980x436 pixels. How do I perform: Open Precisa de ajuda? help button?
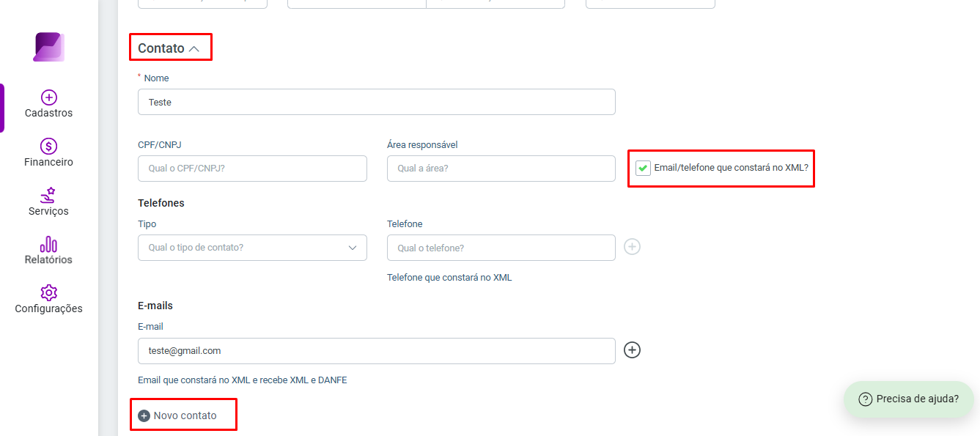coord(908,399)
